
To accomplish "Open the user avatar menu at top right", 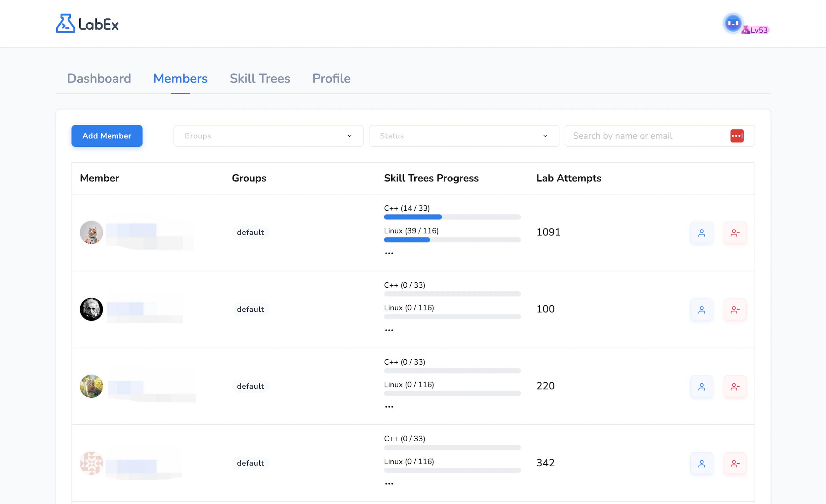I will click(x=733, y=22).
